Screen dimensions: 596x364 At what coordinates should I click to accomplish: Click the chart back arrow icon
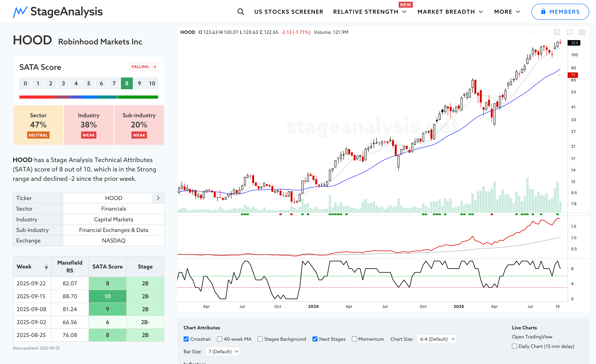(532, 32)
